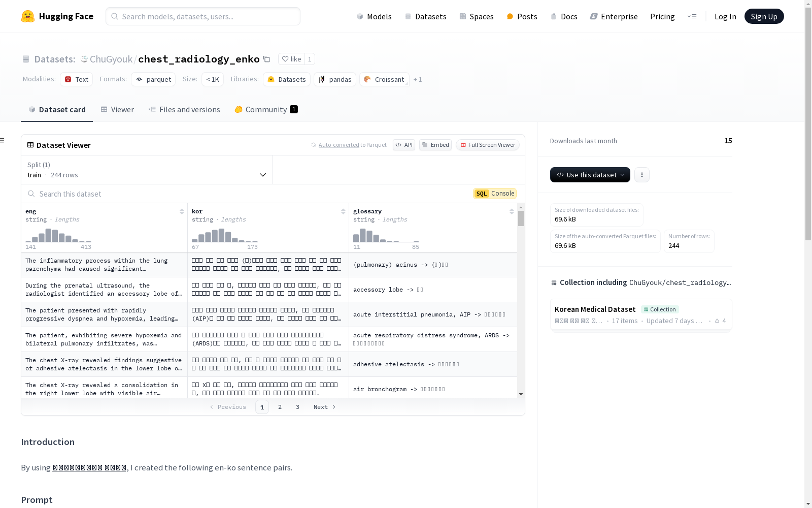Click the pandas library tag

(x=335, y=79)
